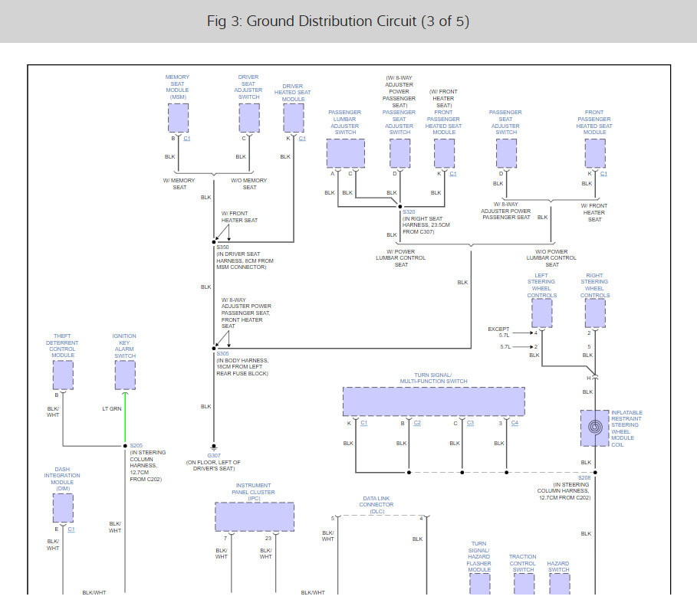Click the Turn Signal/Multi-Function Switch box

(434, 401)
